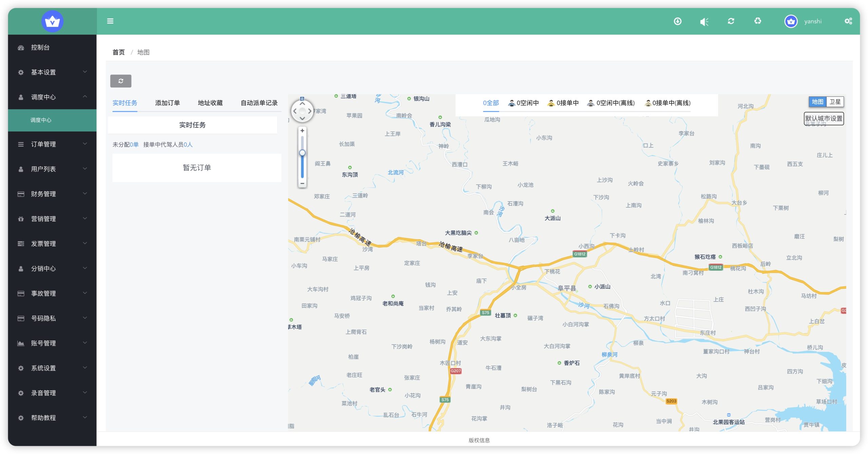Expand the 订单管理 sidebar menu
This screenshot has height=454, width=868.
(x=44, y=144)
